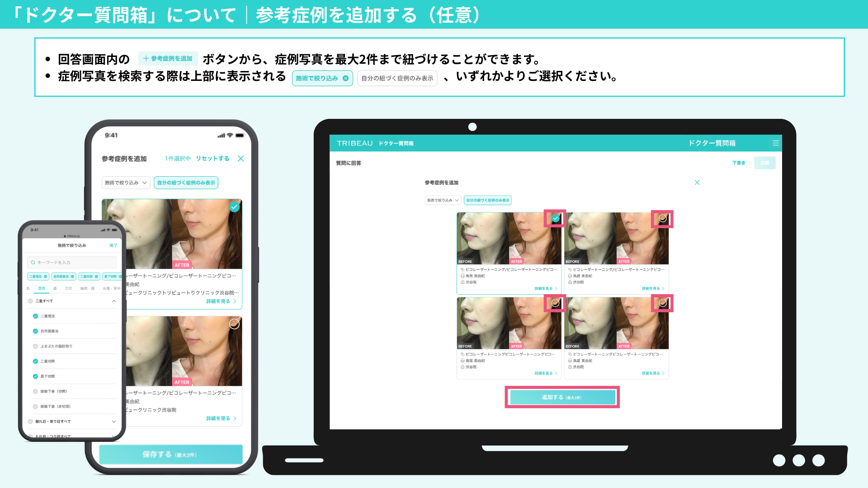
Task: Click リセットする link on phone
Action: 212,159
